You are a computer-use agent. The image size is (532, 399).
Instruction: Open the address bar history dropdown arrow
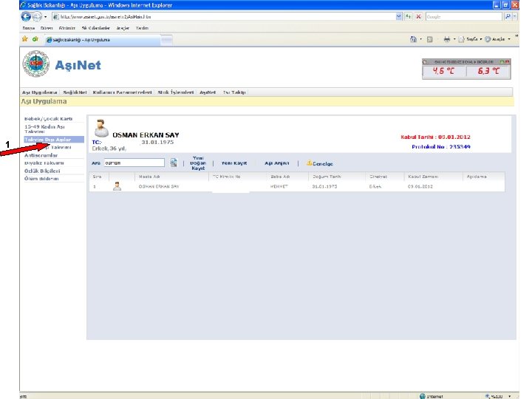(x=399, y=16)
